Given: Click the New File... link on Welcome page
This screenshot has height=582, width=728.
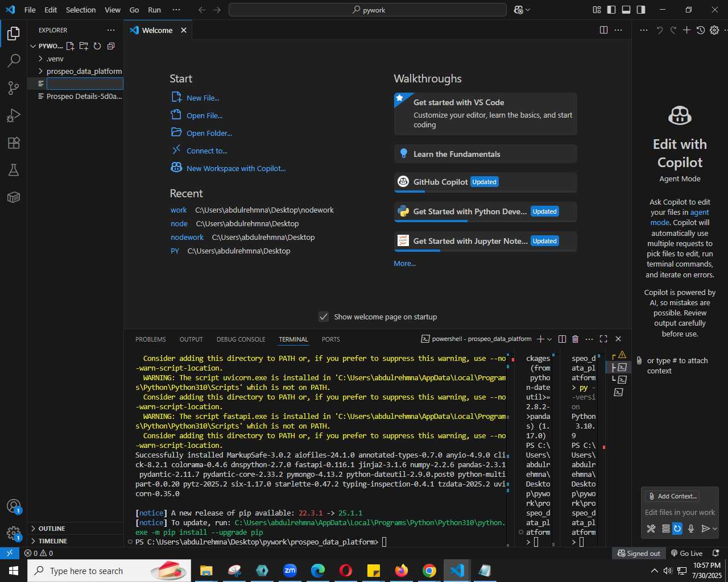Looking at the screenshot, I should (202, 98).
